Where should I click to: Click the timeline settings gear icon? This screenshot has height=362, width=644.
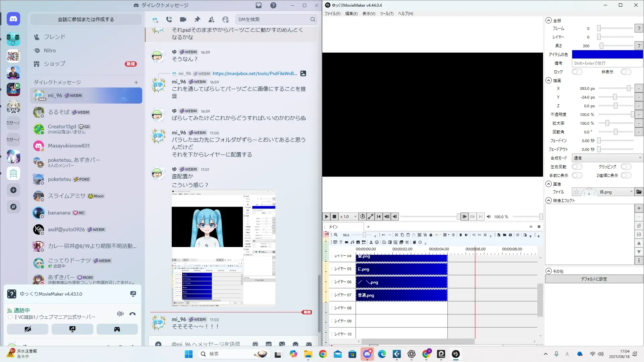tap(539, 227)
